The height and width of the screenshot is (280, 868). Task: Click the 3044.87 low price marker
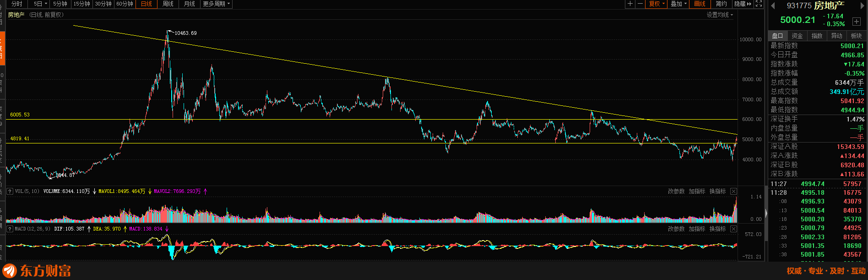coord(65,175)
